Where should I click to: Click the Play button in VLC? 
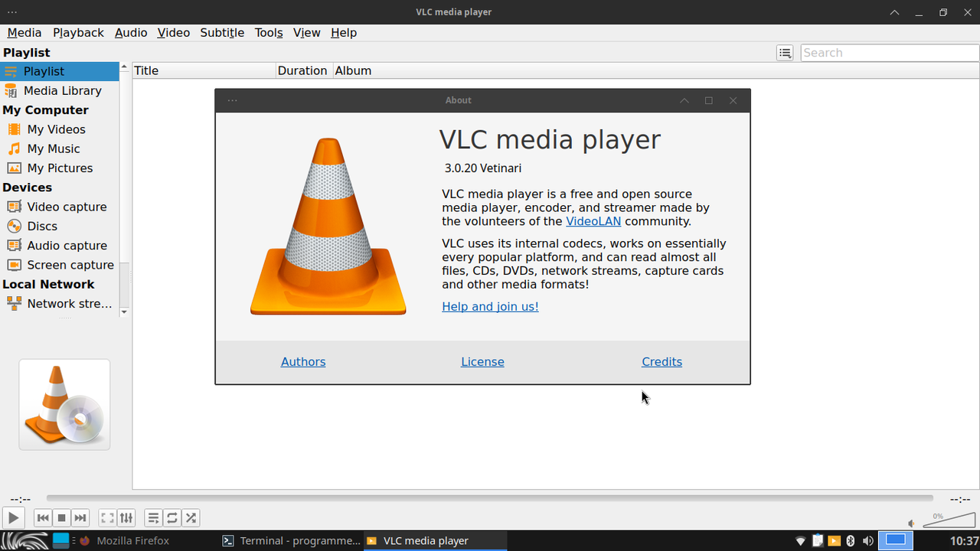(13, 518)
